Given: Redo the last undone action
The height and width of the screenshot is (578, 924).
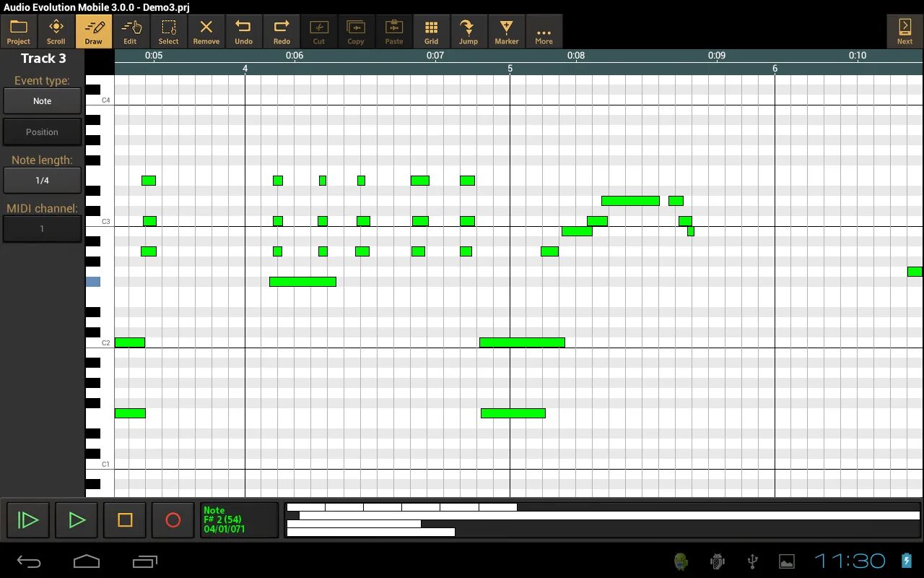Looking at the screenshot, I should click(x=282, y=31).
